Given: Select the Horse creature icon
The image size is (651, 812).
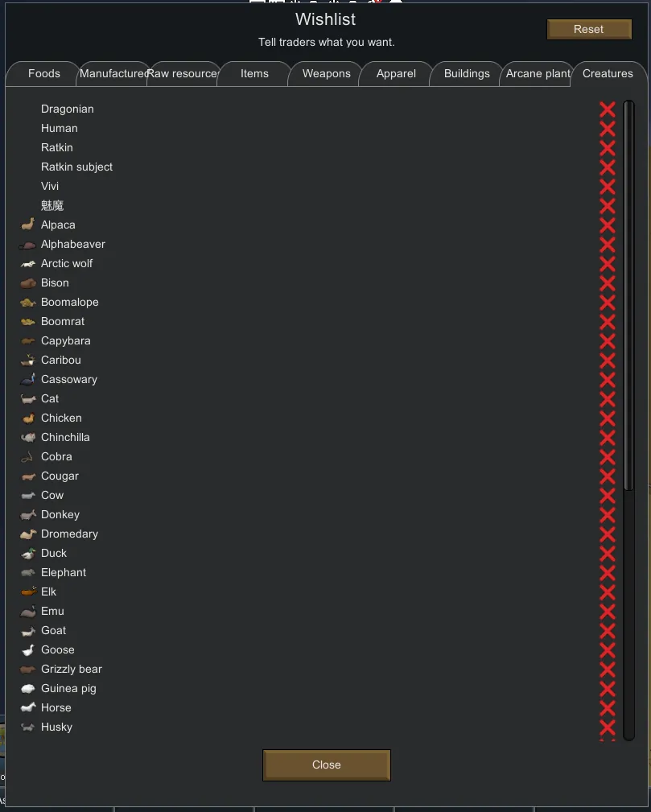Looking at the screenshot, I should click(28, 707).
